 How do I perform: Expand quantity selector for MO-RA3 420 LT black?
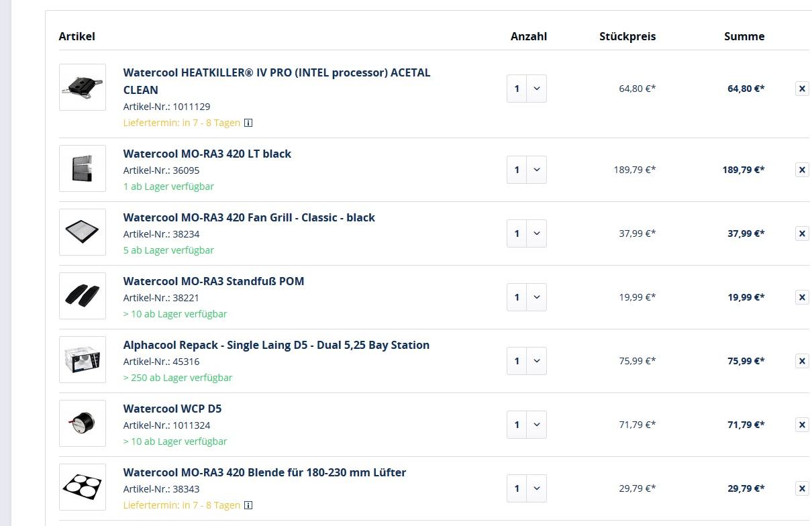click(x=527, y=170)
